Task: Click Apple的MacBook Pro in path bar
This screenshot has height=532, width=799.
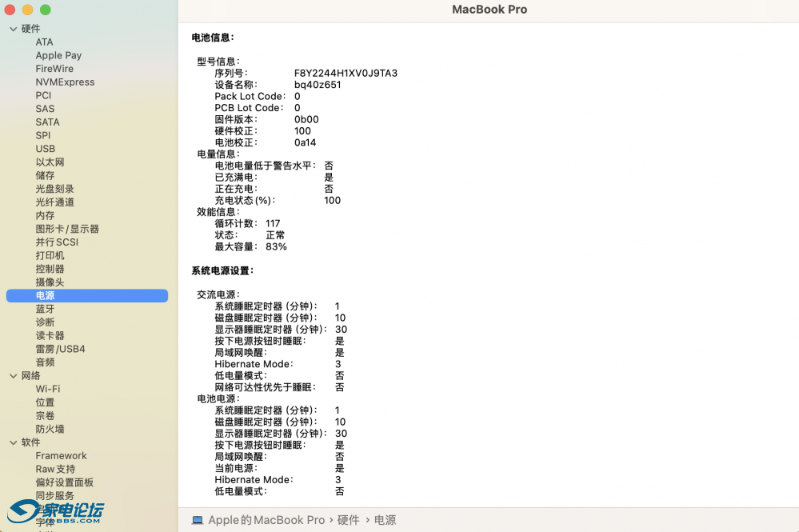Action: 266,520
